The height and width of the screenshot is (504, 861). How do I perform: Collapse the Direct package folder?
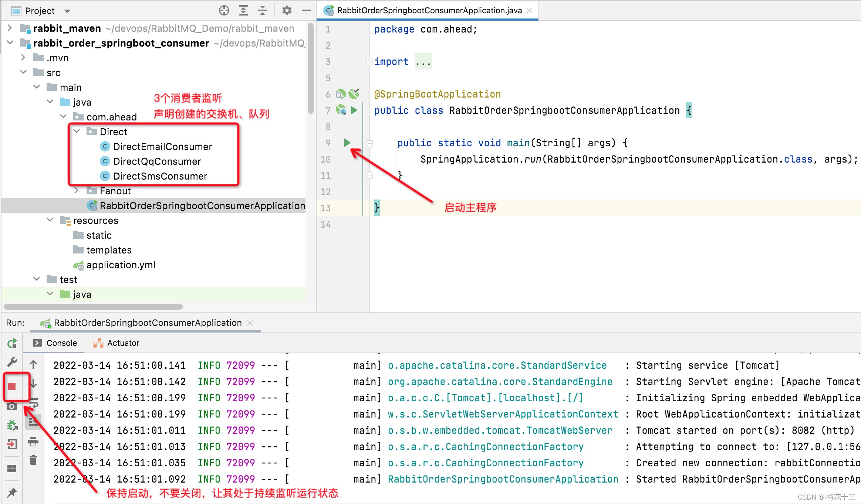click(77, 132)
